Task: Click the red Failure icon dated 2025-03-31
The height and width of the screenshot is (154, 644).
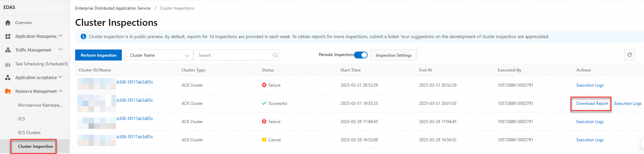Action: click(x=264, y=85)
